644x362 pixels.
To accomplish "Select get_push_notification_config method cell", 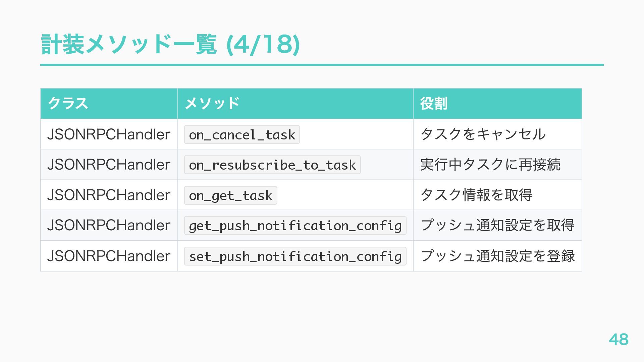I will point(295,226).
